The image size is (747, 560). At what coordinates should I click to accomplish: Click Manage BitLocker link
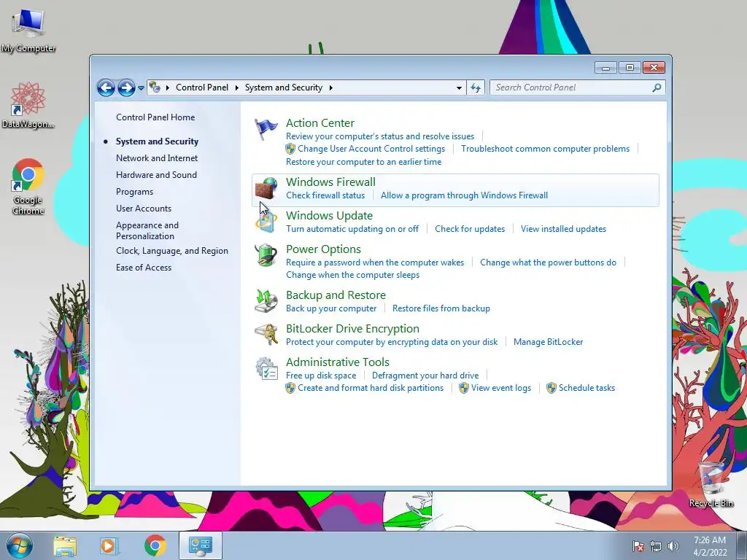tap(548, 342)
